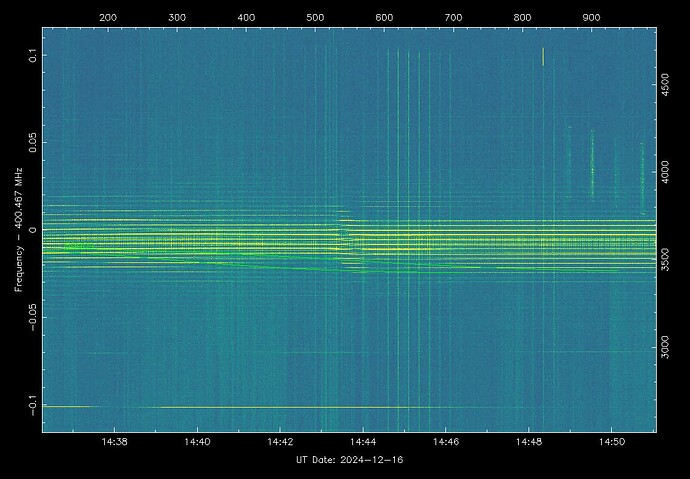Image resolution: width=690 pixels, height=479 pixels.
Task: Click the Frequency - 400.467 MHz axis title
Action: point(18,230)
